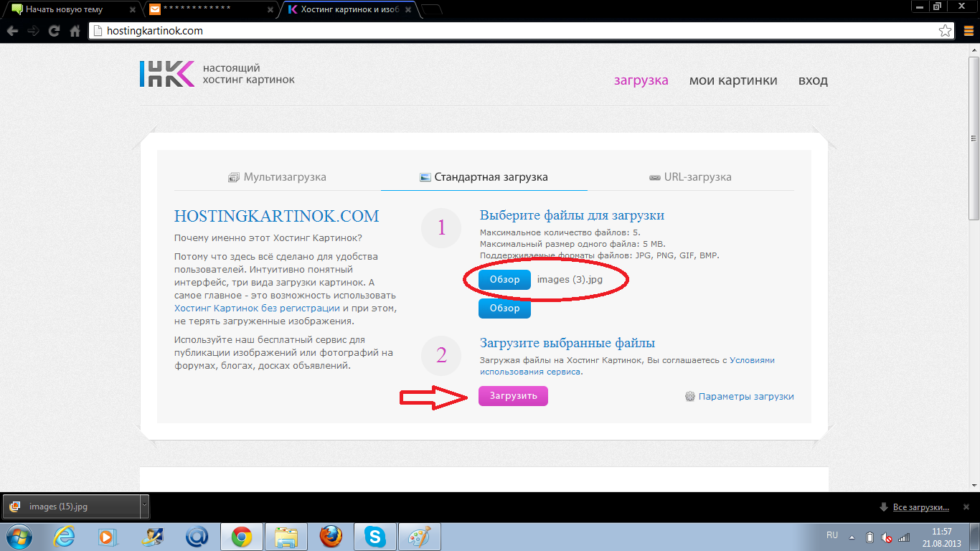Click the network signal tray icon

(904, 537)
